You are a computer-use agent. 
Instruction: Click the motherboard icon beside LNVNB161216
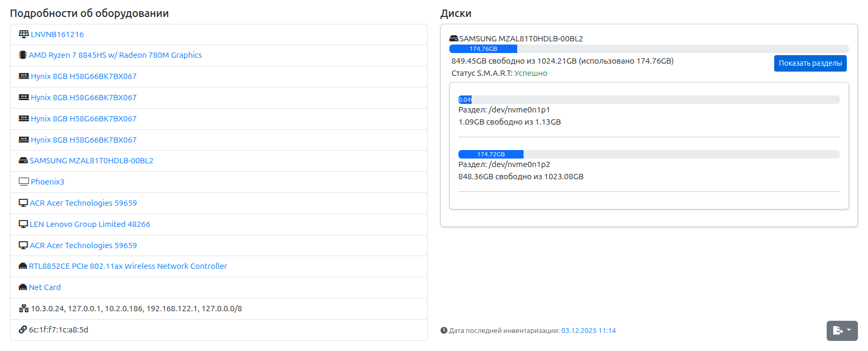24,34
